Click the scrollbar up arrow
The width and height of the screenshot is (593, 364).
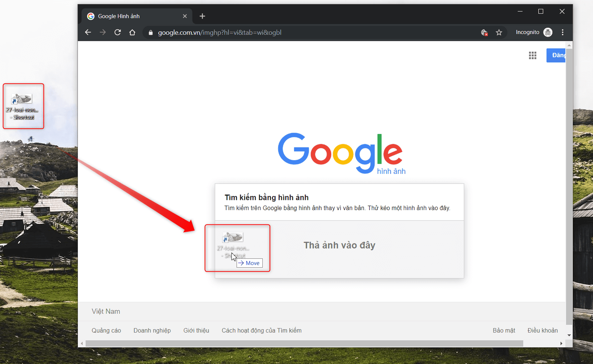click(x=569, y=45)
